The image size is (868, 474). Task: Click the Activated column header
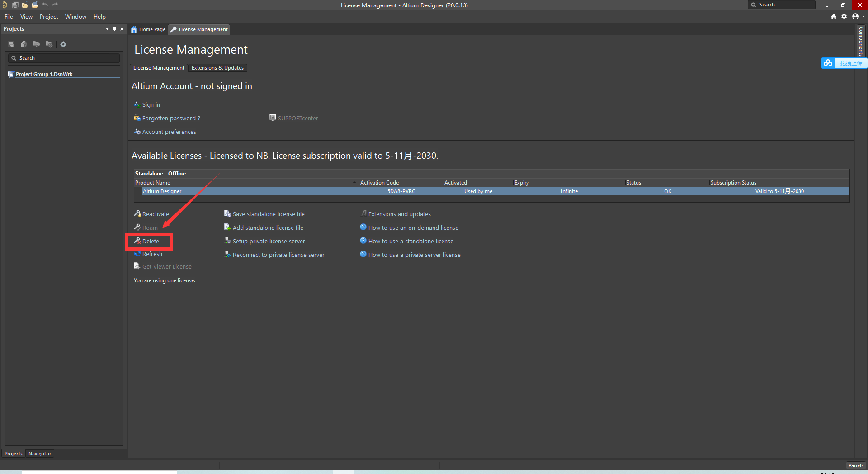pos(478,183)
